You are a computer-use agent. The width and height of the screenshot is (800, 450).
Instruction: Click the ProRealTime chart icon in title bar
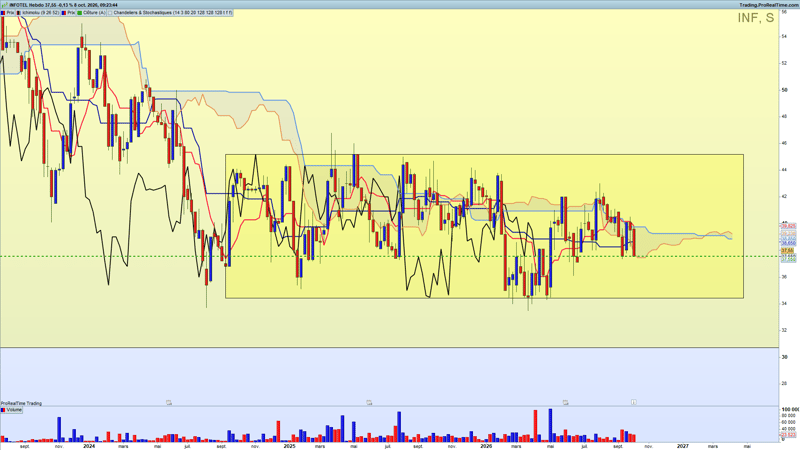tap(4, 5)
